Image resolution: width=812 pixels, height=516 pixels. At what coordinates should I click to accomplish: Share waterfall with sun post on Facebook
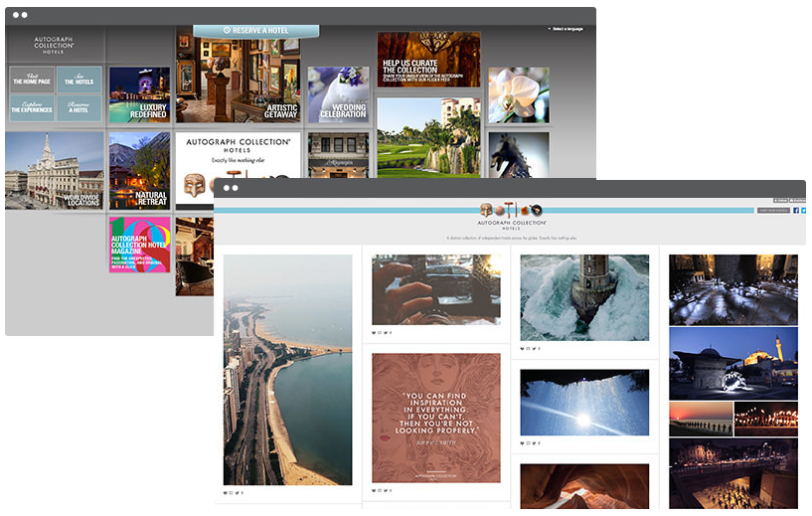(539, 443)
